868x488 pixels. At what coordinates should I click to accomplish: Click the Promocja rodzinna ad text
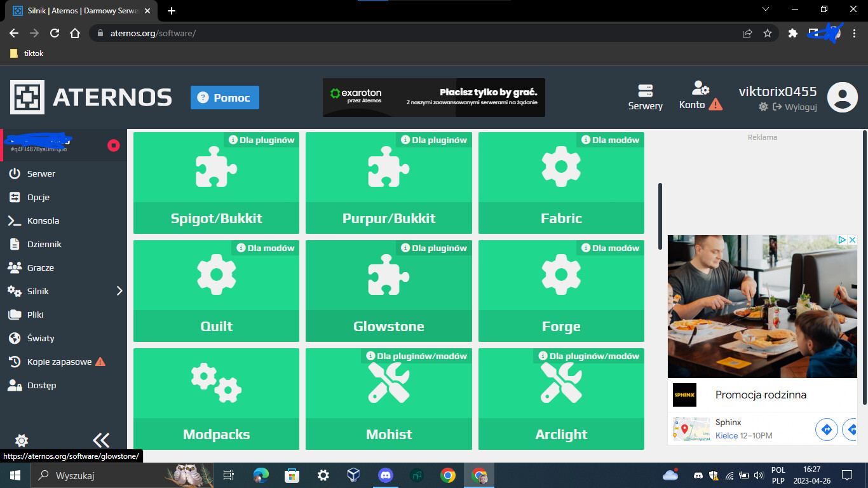[x=761, y=395]
